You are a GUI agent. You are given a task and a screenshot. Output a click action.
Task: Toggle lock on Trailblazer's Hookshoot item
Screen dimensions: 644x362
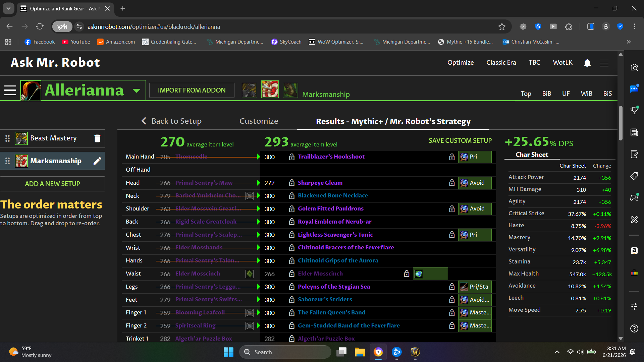click(291, 157)
